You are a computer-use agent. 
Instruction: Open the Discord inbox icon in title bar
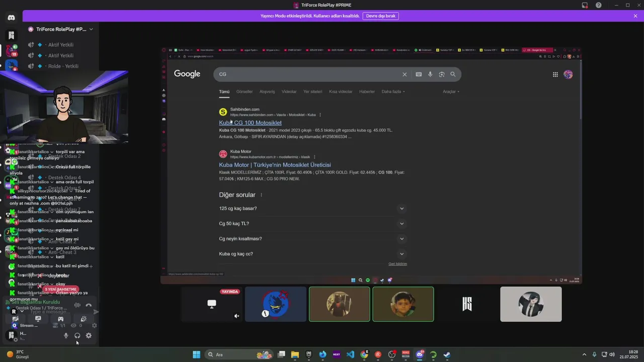pos(585,5)
